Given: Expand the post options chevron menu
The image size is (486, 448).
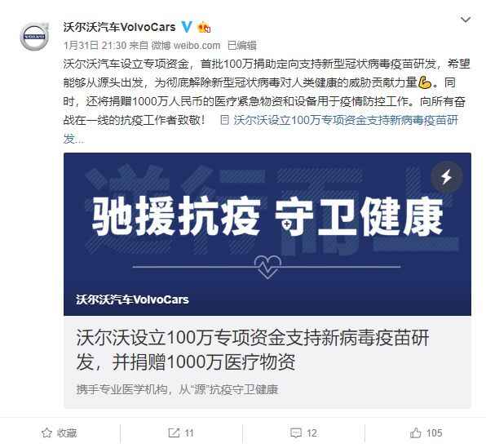Looking at the screenshot, I should tap(466, 20).
